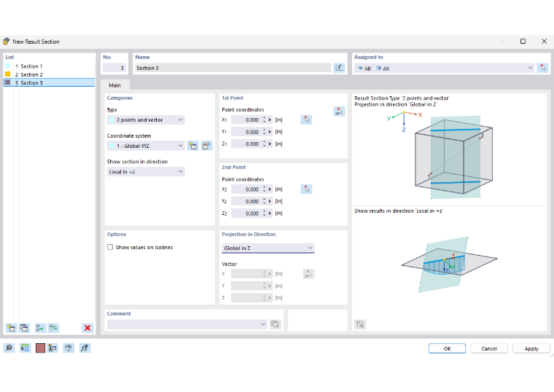554x392 pixels.
Task: Select Section 2 in the list
Action: (x=50, y=74)
